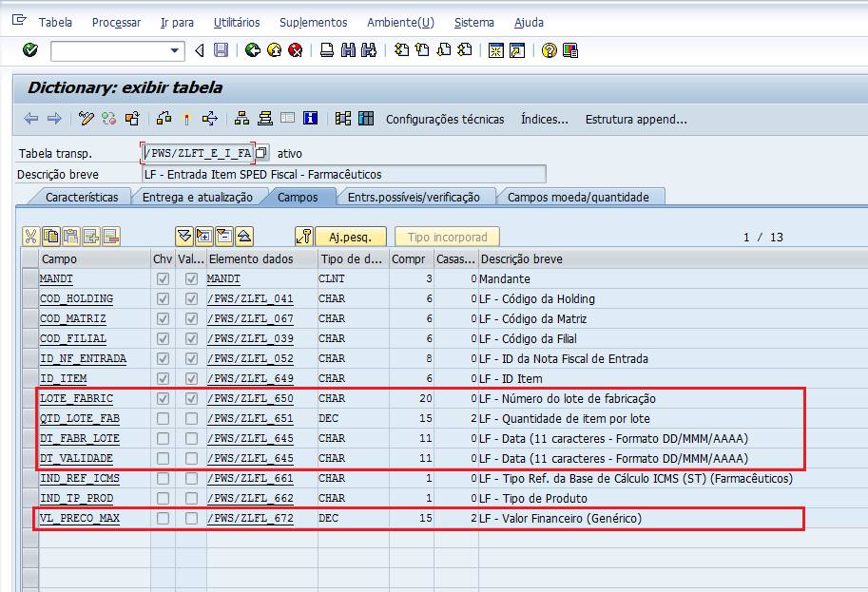Toggle Chv checkbox for QTD_LOTE_FAB row

(163, 419)
